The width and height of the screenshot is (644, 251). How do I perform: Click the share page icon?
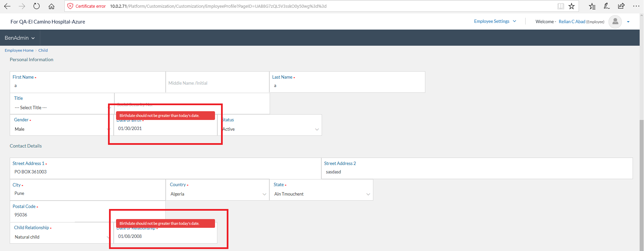(x=621, y=6)
